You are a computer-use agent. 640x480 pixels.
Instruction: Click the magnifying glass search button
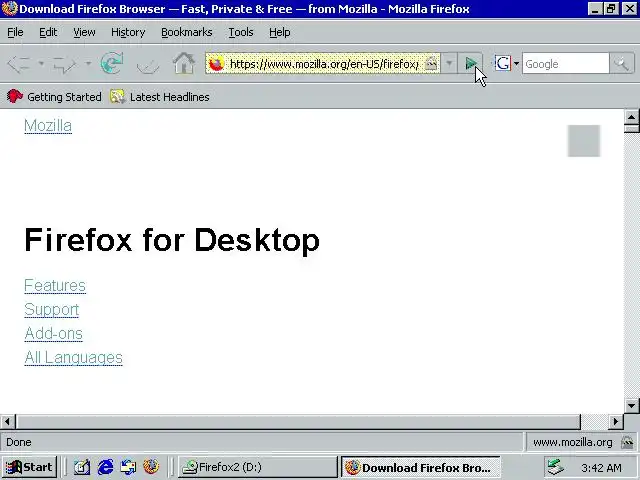click(622, 64)
